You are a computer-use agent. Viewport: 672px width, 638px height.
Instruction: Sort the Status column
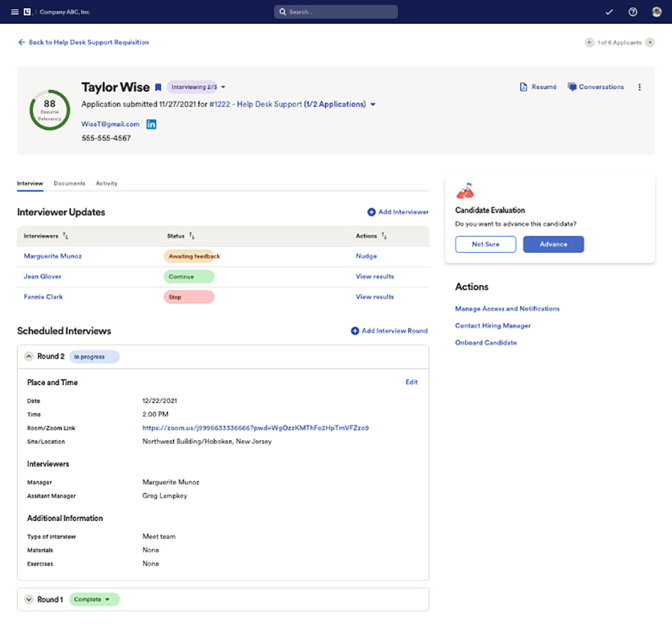click(x=192, y=236)
